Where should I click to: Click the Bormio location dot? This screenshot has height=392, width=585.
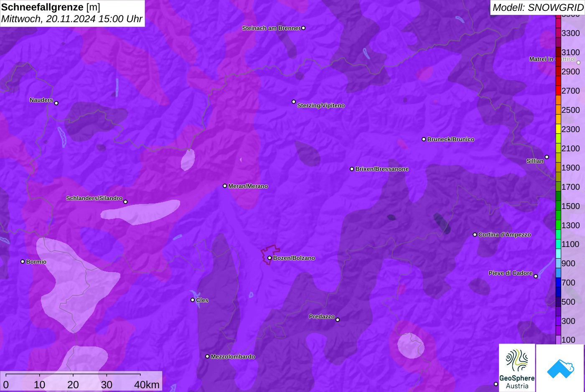point(23,262)
